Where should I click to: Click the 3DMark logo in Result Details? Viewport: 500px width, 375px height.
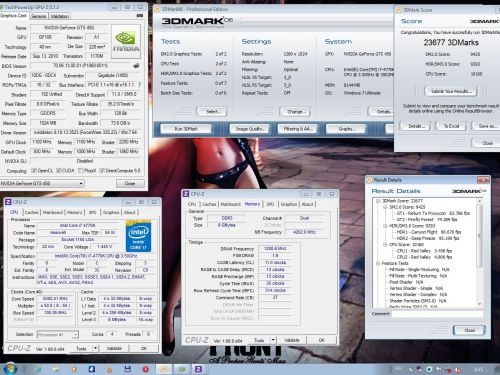pos(469,191)
